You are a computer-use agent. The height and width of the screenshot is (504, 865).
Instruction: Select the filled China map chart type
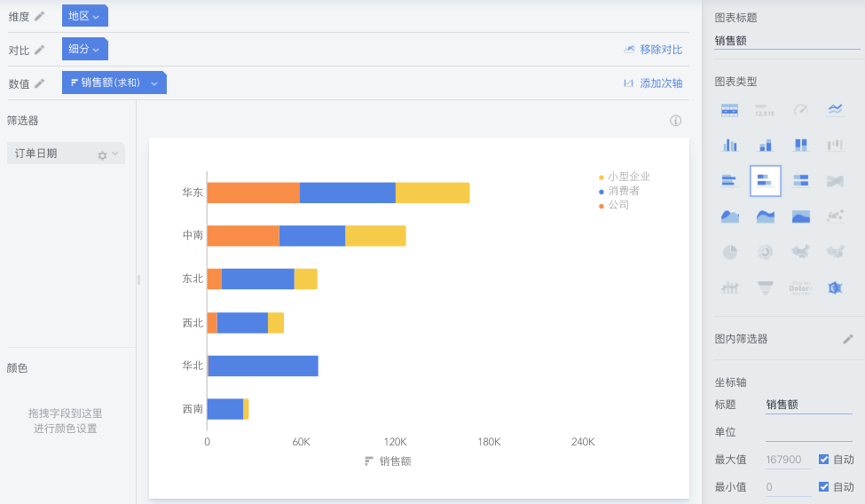tap(800, 252)
